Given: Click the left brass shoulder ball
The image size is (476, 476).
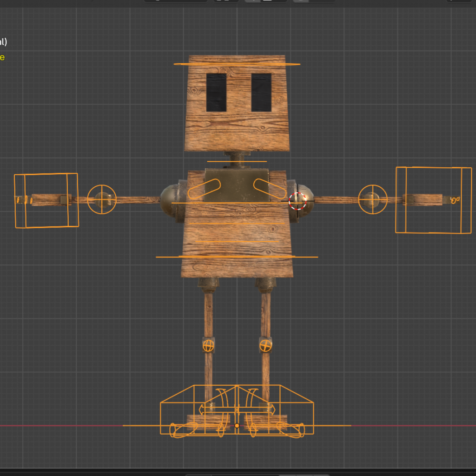Looking at the screenshot, I should [169, 200].
